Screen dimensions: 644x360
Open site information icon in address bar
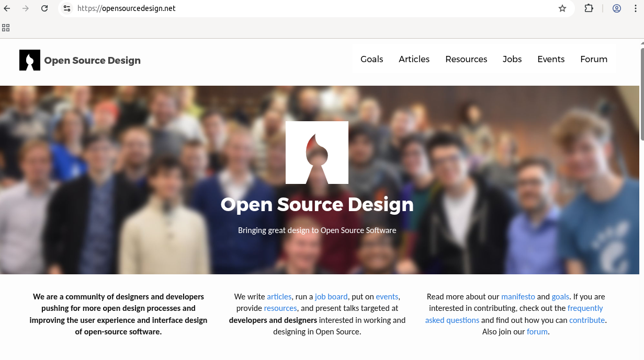66,8
